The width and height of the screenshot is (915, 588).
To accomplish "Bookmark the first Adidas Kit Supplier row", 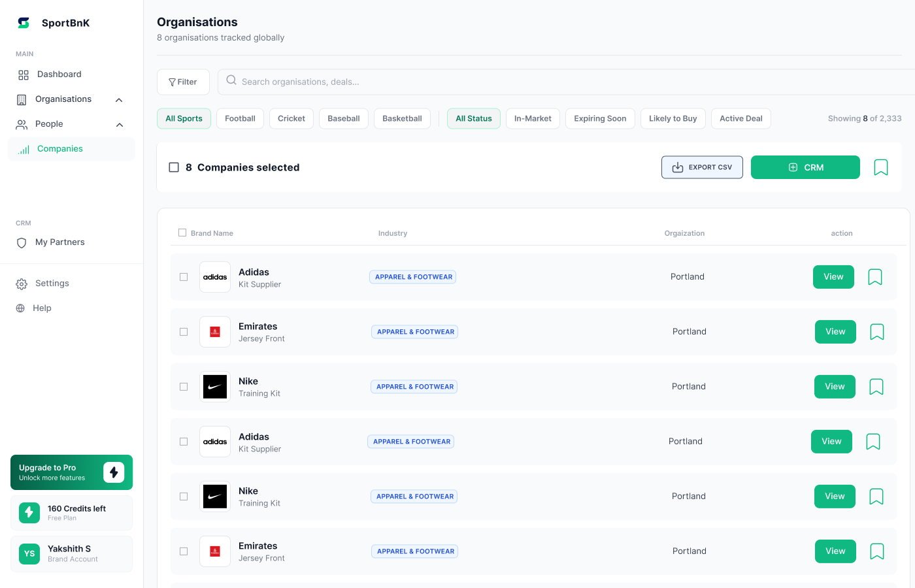I will click(x=875, y=277).
